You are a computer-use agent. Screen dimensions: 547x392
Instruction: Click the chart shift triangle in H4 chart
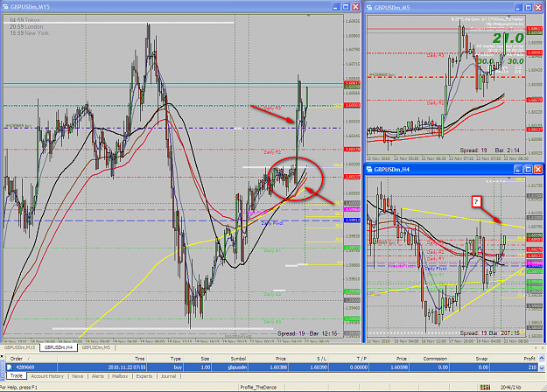coord(509,178)
